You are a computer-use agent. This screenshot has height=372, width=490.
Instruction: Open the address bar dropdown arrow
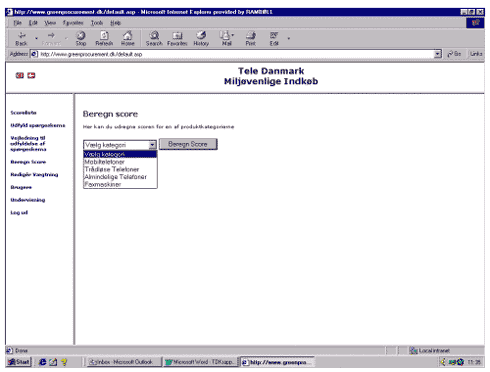pos(438,54)
